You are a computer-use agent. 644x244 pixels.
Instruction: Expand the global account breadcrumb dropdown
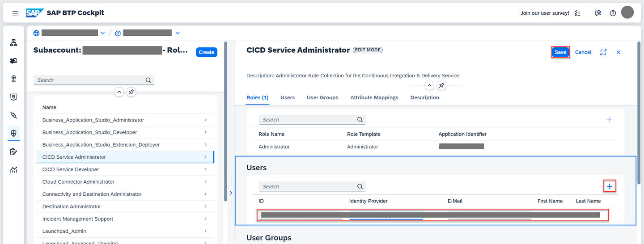(x=103, y=33)
